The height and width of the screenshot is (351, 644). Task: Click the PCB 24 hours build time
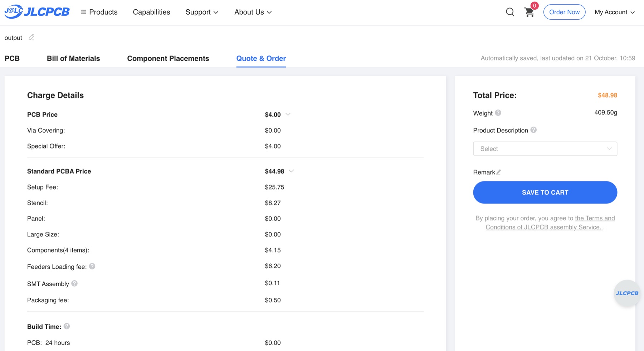click(x=49, y=343)
